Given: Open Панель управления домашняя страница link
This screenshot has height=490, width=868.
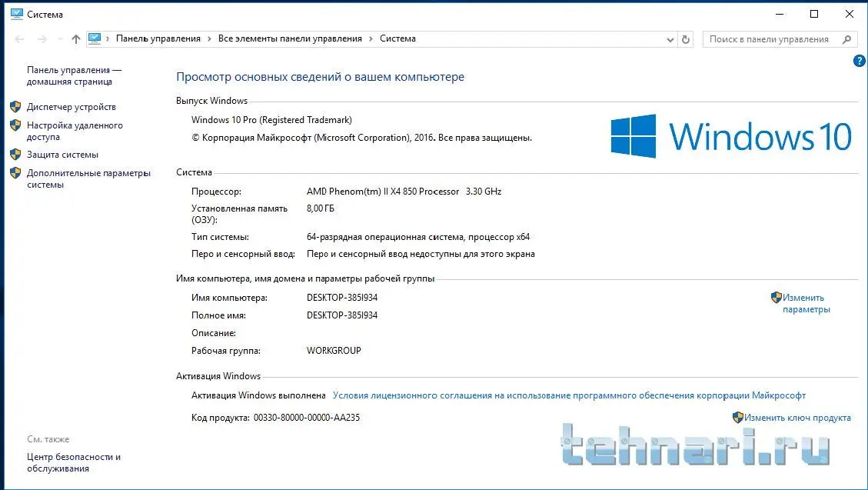Looking at the screenshot, I should (74, 76).
